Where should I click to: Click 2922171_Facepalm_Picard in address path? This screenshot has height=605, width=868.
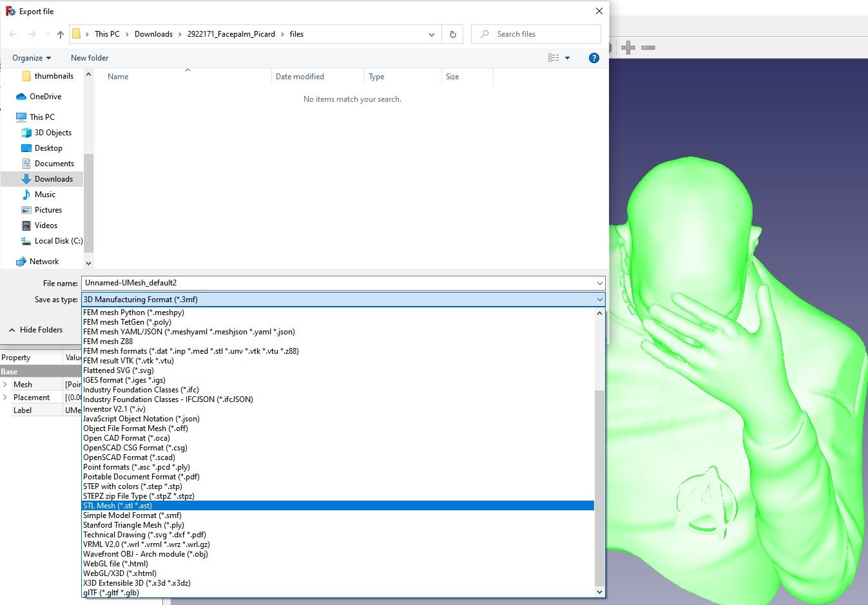click(231, 34)
